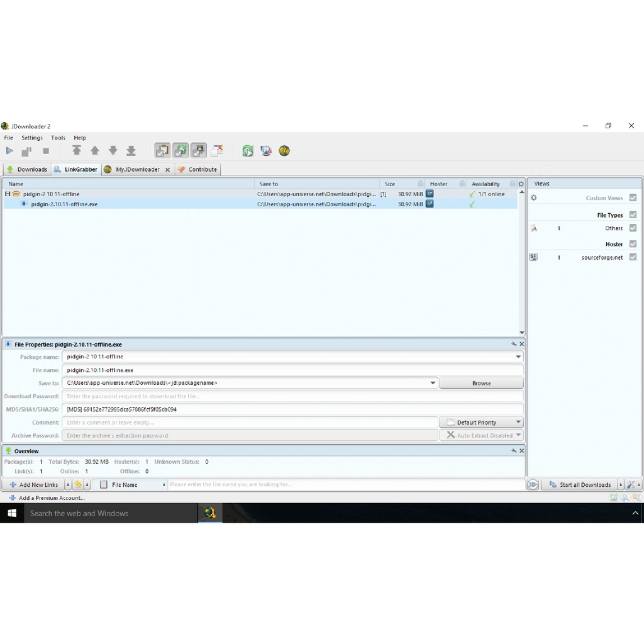Move selection to top with the bar-arrow icon
The width and height of the screenshot is (644, 644).
(x=76, y=150)
